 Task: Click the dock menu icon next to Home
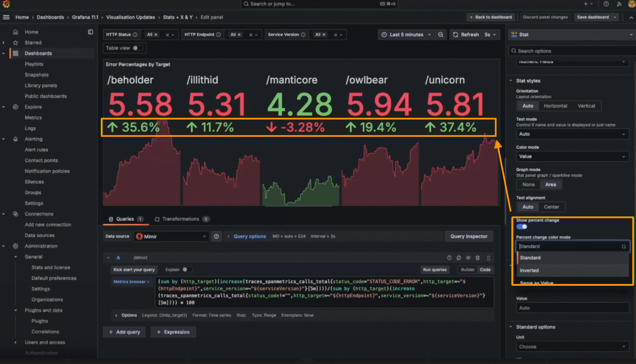[x=90, y=32]
